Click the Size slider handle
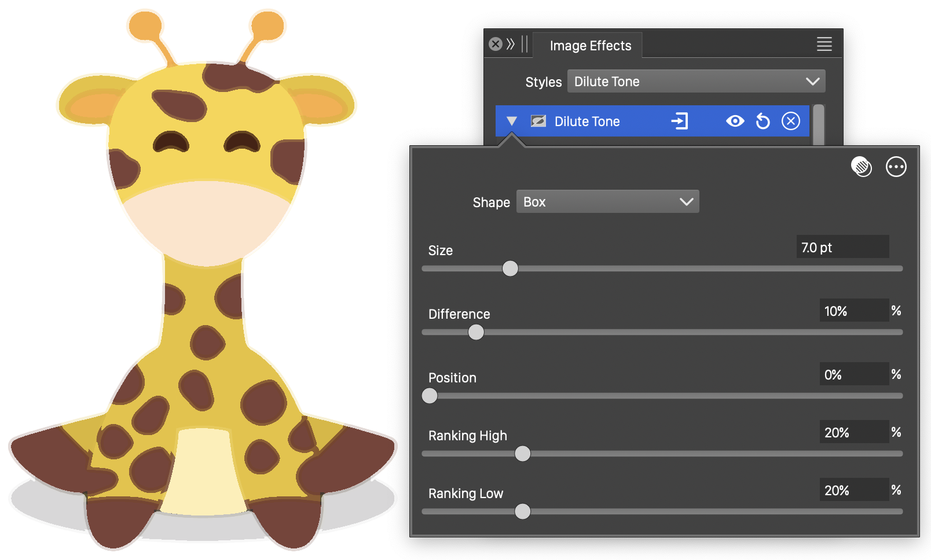The width and height of the screenshot is (931, 560). pos(510,269)
